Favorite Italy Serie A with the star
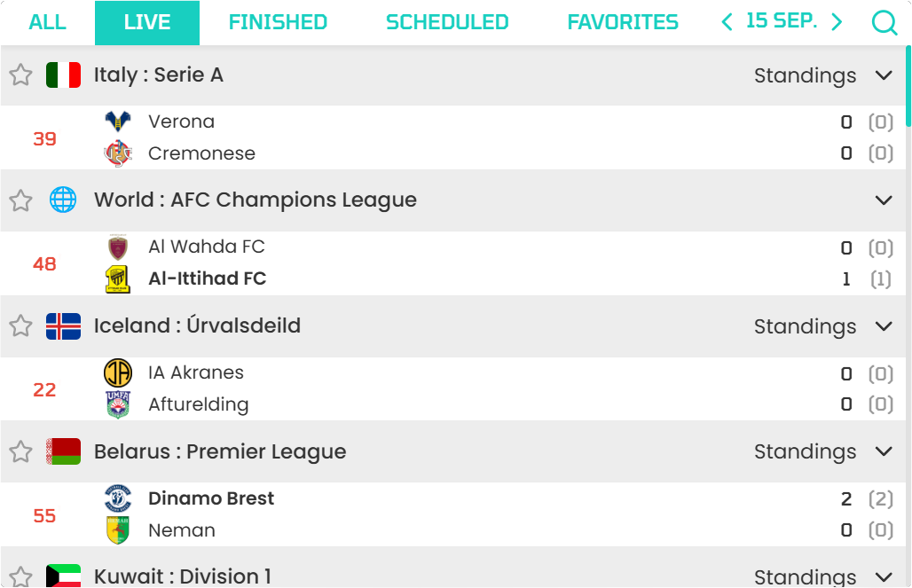Screen dimensions: 912x588 pyautogui.click(x=21, y=74)
